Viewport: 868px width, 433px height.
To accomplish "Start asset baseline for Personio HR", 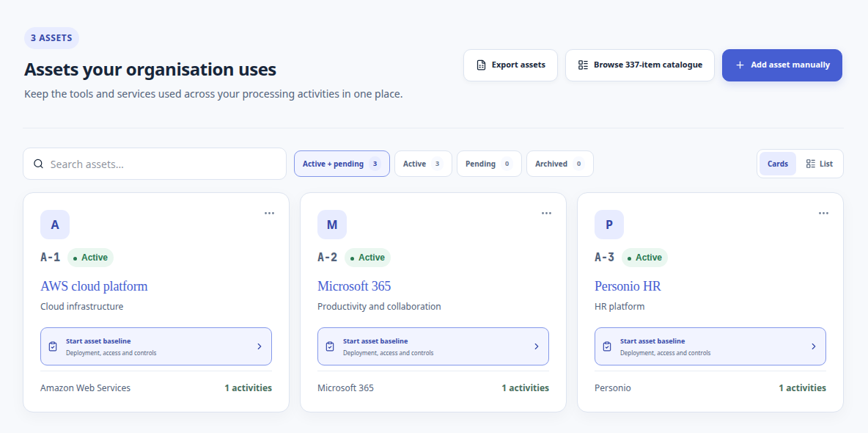I will coord(710,346).
